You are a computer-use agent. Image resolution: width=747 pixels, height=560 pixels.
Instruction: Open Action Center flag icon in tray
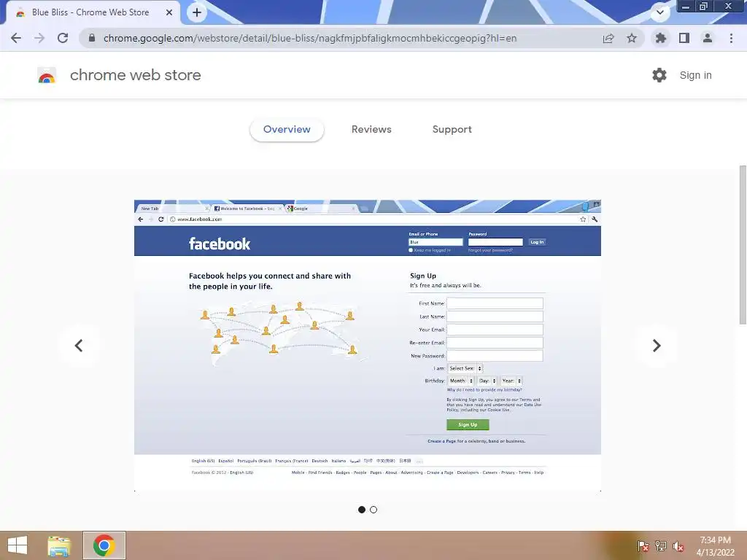coord(643,546)
